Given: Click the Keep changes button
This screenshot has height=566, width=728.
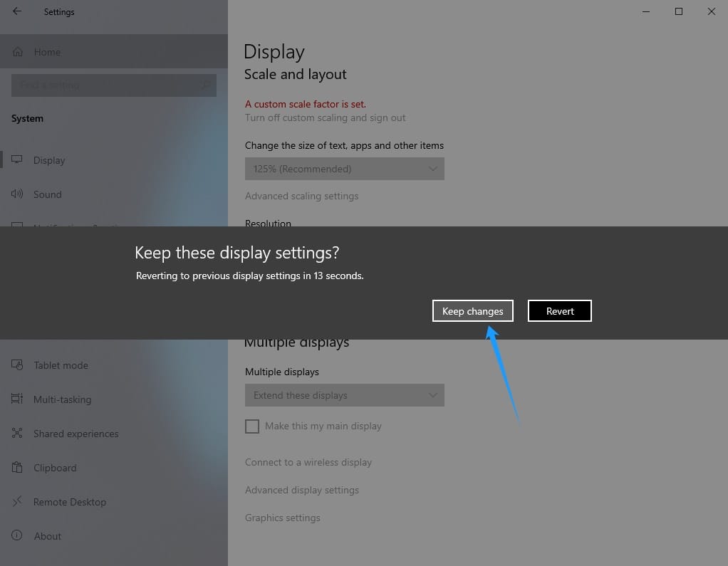Looking at the screenshot, I should click(472, 311).
